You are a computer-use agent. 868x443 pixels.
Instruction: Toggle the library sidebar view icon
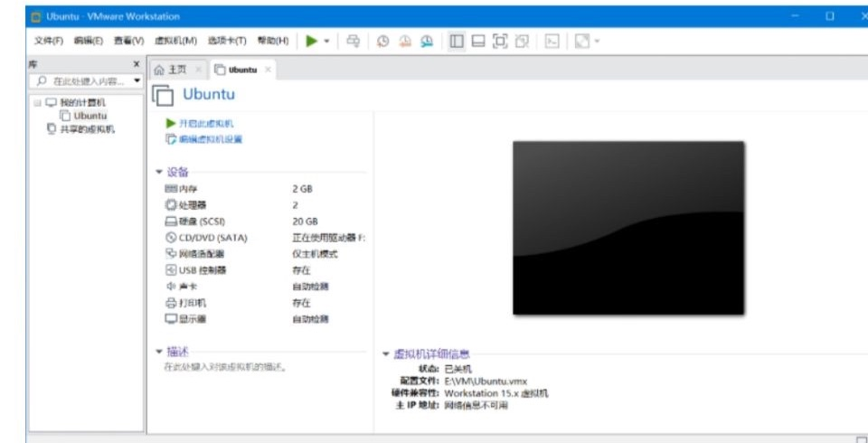(456, 41)
